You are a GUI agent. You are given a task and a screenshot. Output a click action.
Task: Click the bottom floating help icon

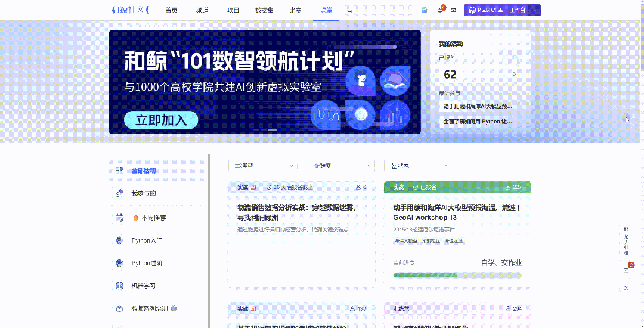click(626, 288)
